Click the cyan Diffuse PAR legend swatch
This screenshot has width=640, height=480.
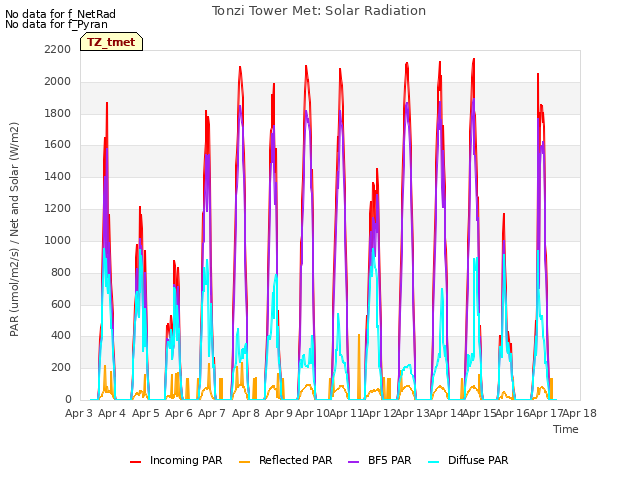click(433, 462)
